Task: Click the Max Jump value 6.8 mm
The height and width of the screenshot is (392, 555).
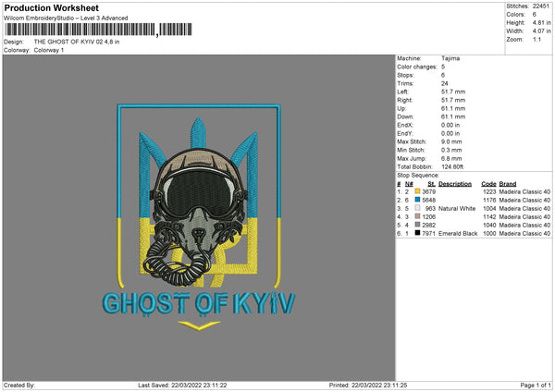Action: coord(451,158)
